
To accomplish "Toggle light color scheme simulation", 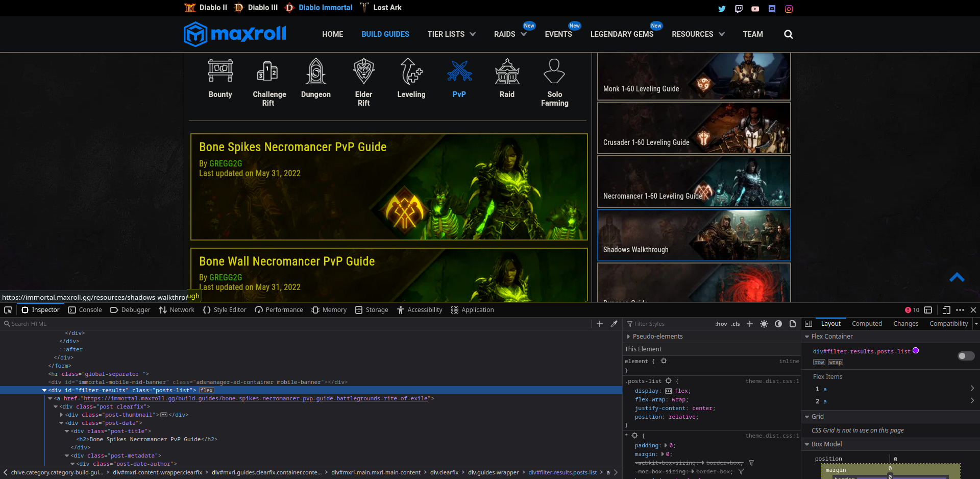I will [x=764, y=324].
